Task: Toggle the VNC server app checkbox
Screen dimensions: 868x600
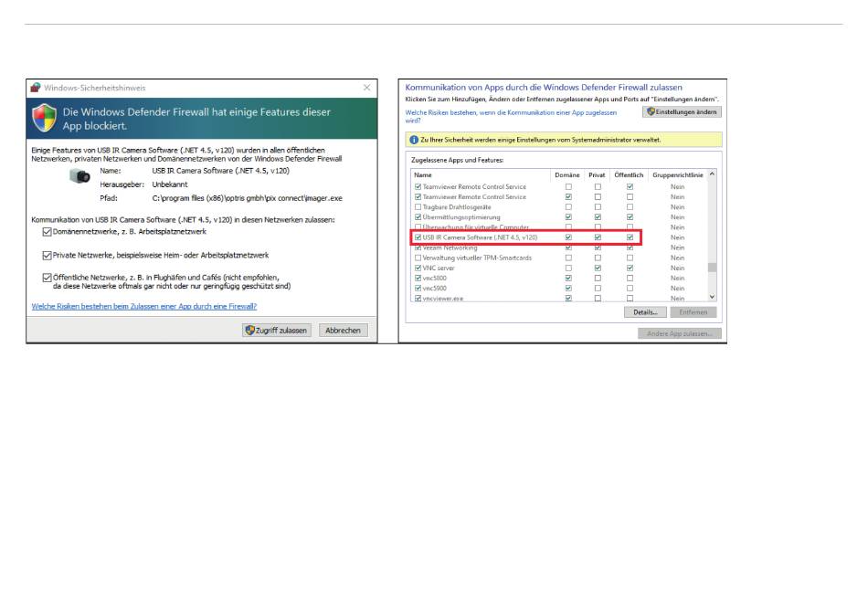Action: [418, 268]
